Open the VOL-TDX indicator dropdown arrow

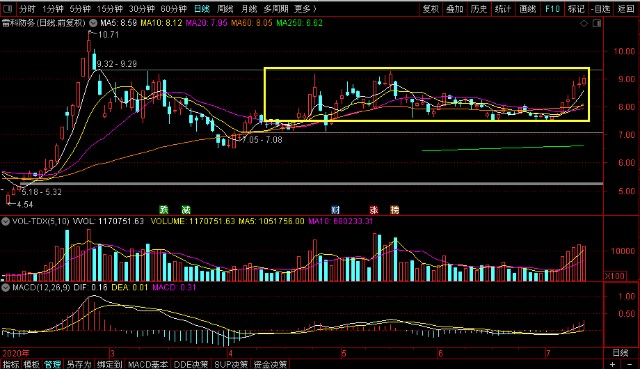pos(5,222)
